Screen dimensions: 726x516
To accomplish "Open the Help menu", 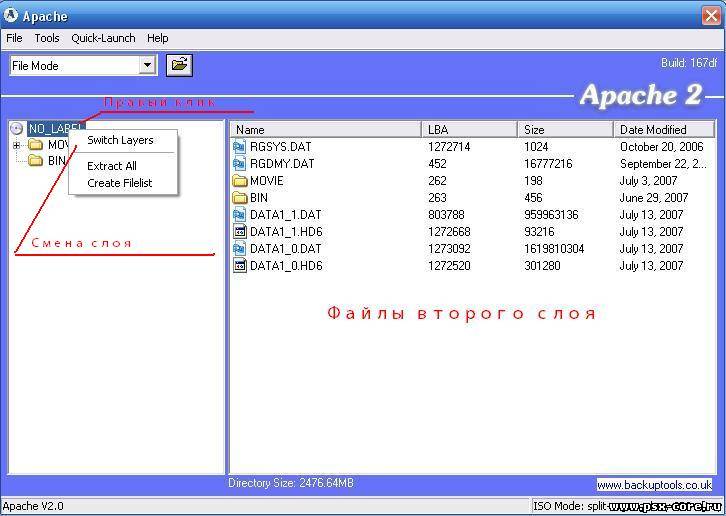I will pos(157,38).
